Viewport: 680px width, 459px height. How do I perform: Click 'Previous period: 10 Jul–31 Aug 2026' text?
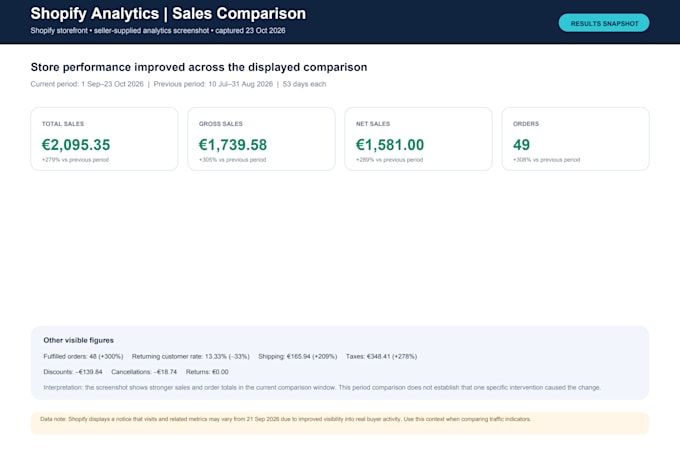coord(213,84)
